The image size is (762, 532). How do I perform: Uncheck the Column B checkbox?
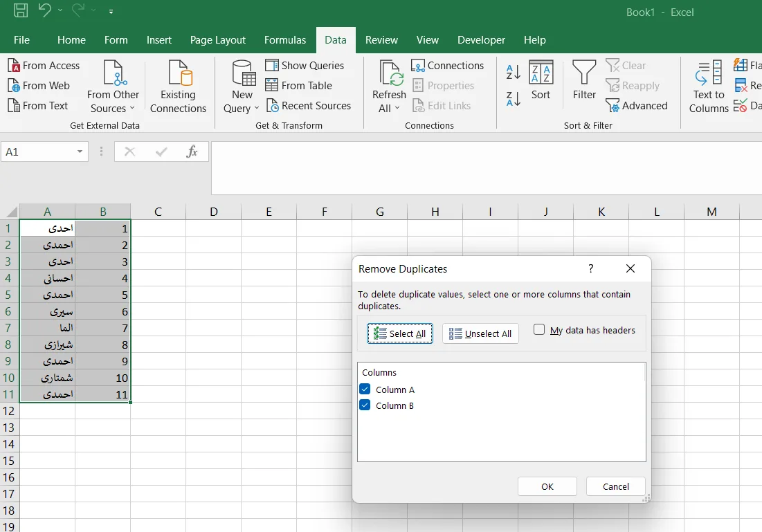pos(365,405)
